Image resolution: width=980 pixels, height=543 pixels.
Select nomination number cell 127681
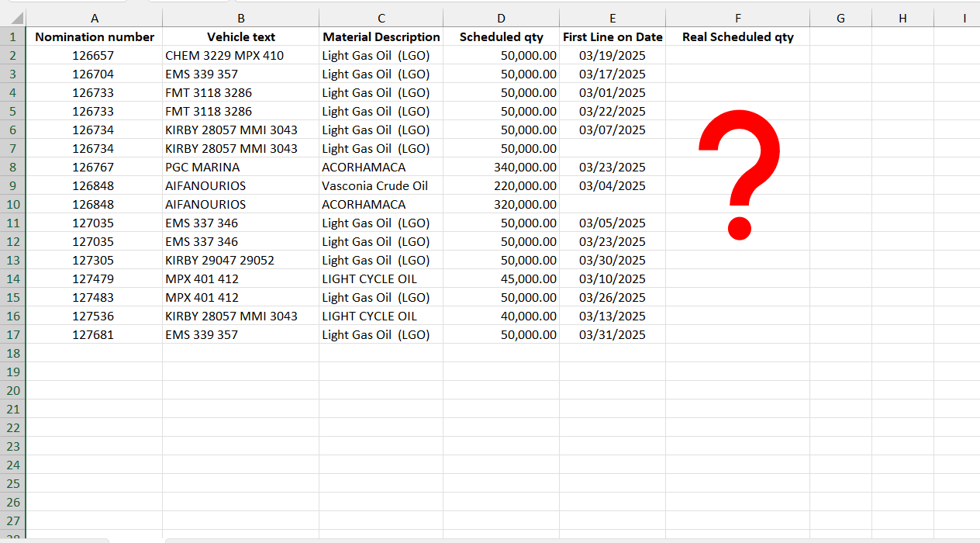click(x=95, y=334)
